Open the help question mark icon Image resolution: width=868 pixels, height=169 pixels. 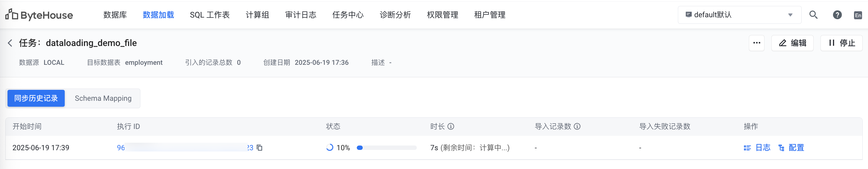tap(837, 15)
